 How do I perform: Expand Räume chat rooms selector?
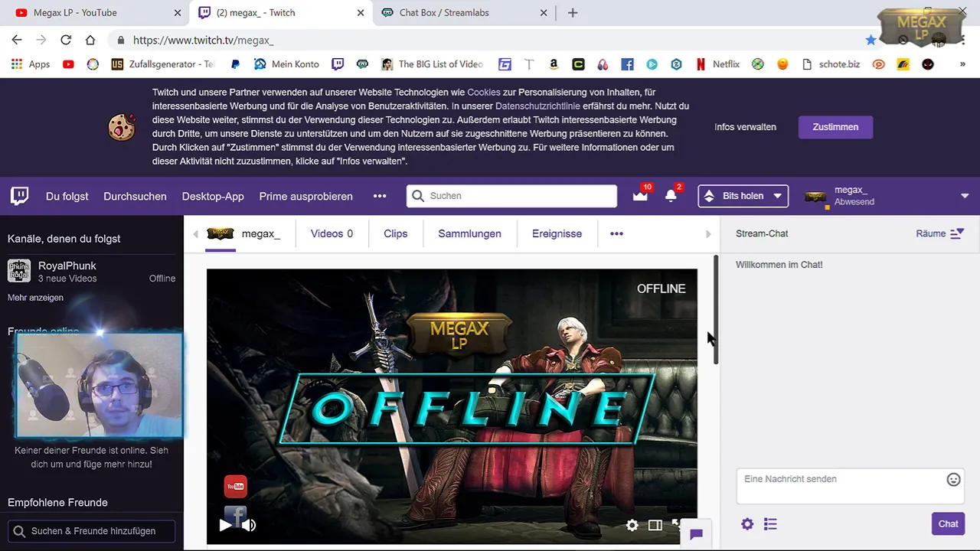pos(940,233)
